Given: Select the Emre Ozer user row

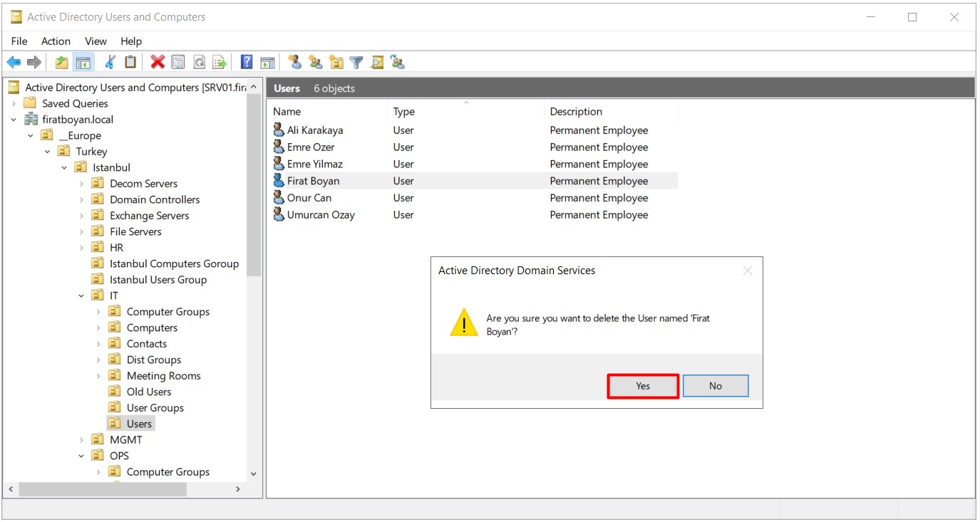Looking at the screenshot, I should click(x=474, y=147).
